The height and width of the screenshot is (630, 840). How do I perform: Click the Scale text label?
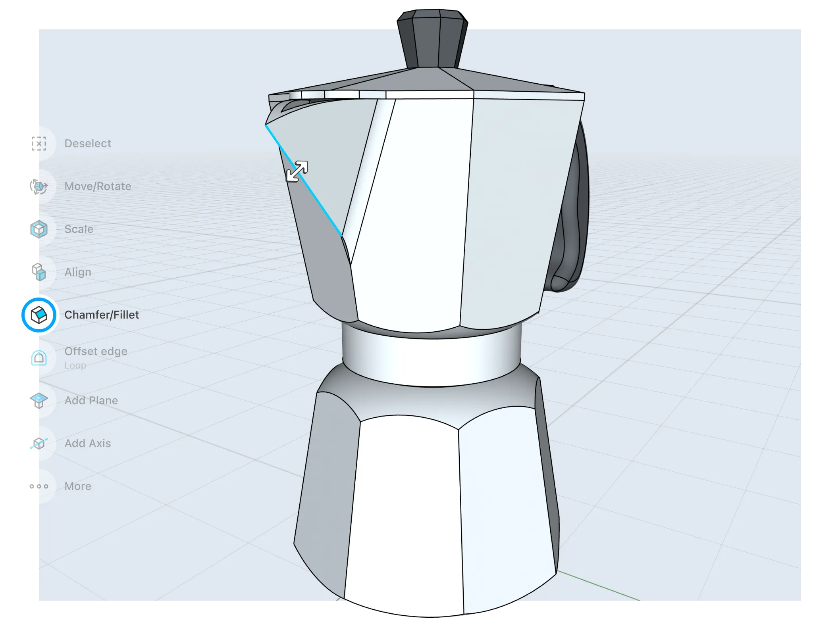click(x=79, y=229)
